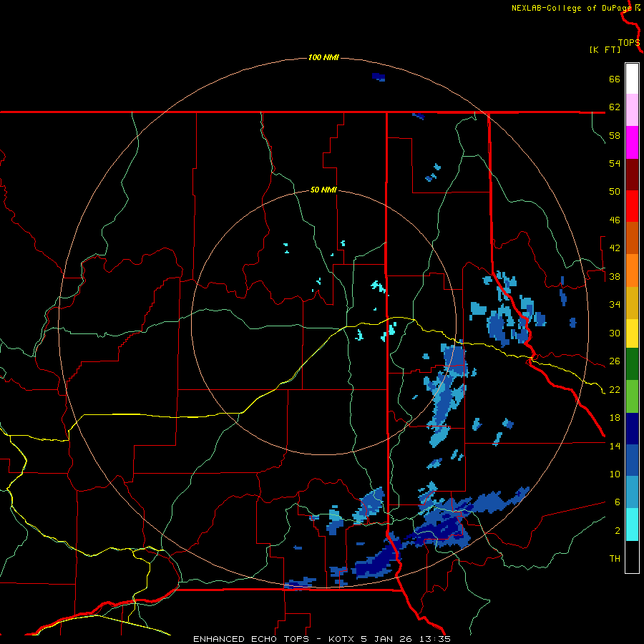Click the legend number 26
The width and height of the screenshot is (644, 644).
[x=615, y=361]
